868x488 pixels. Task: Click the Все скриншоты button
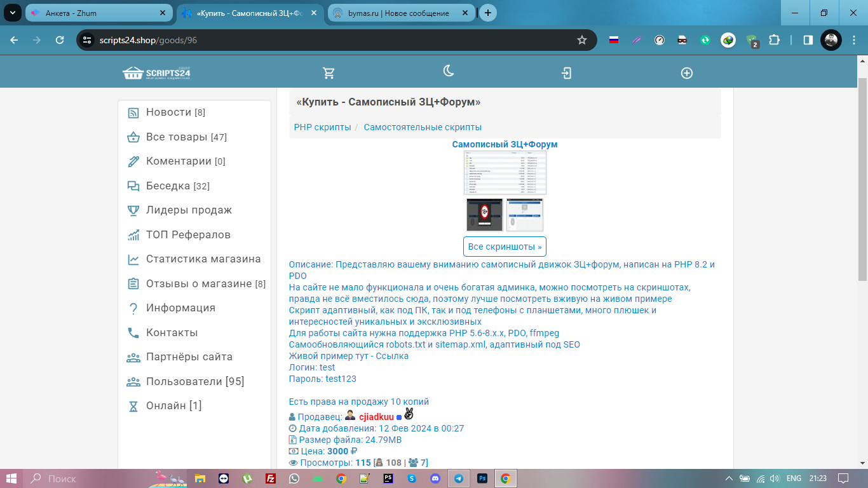point(505,247)
